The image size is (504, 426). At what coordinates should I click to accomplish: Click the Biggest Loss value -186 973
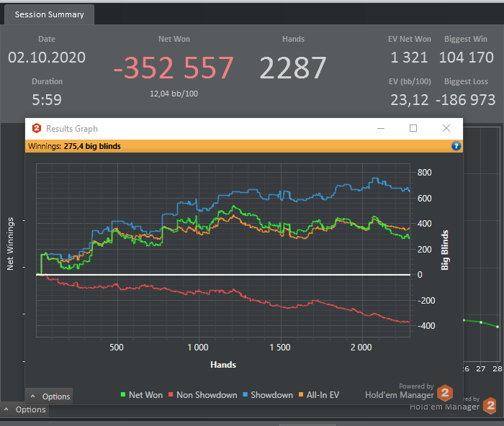[465, 100]
